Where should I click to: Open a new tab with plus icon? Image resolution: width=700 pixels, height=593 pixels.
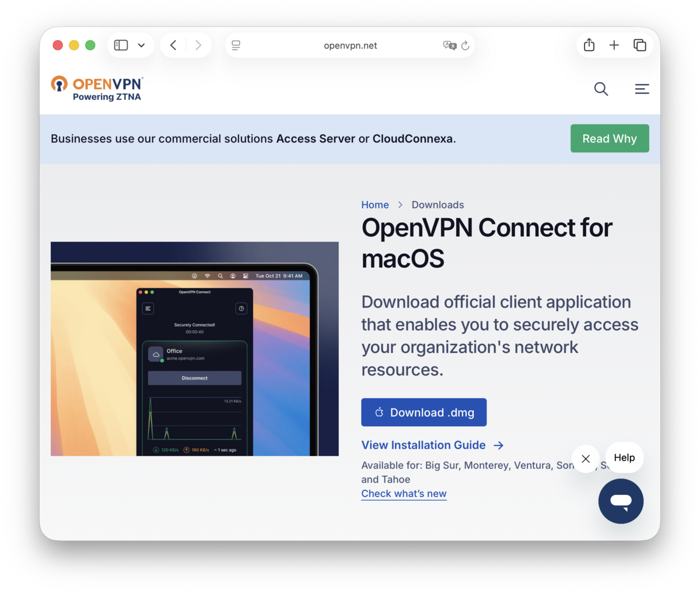pos(614,45)
